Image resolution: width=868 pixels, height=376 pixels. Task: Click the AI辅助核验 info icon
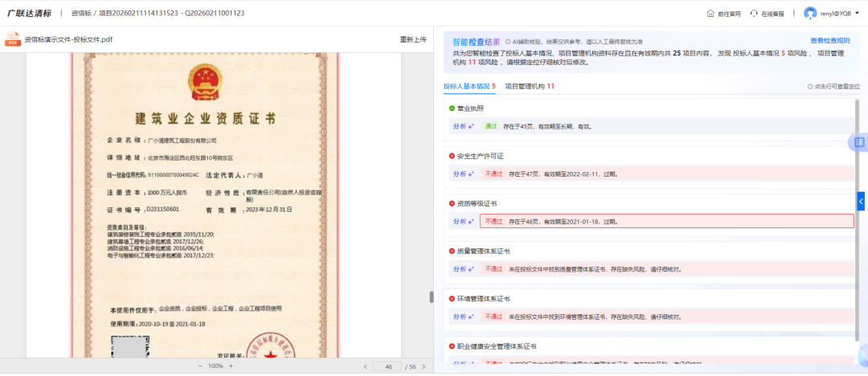coord(508,42)
